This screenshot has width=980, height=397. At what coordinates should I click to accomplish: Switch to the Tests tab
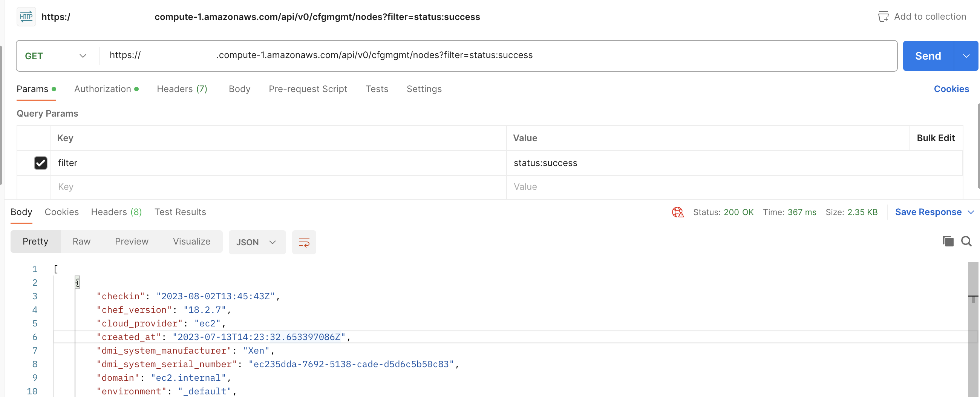click(x=376, y=89)
